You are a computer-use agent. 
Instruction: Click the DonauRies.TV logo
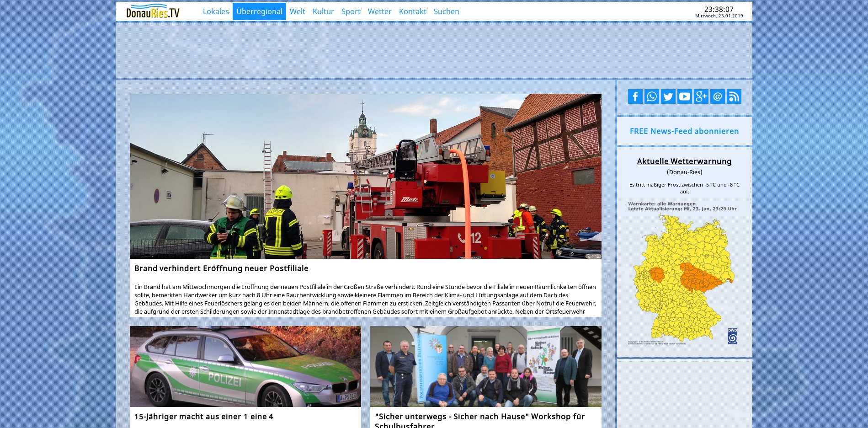coord(153,12)
